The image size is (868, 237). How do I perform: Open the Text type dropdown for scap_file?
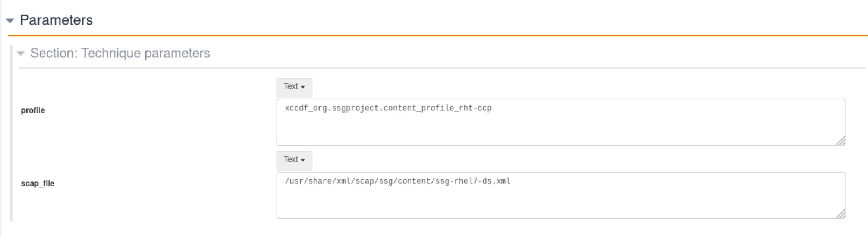pos(294,160)
